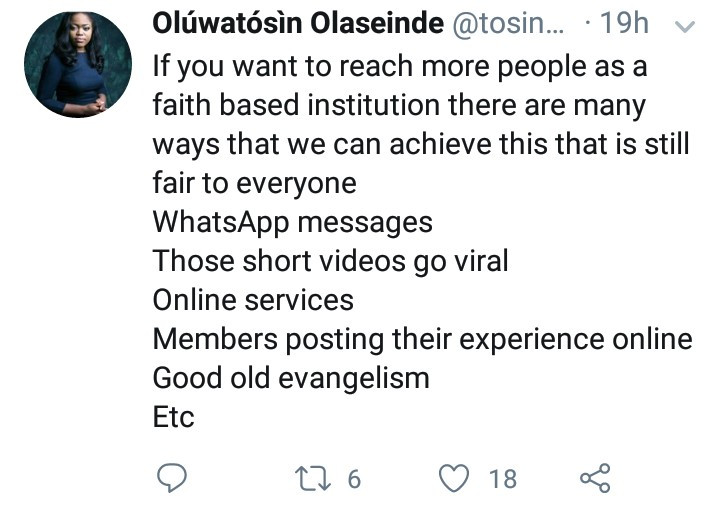Click the "Good old evangelism" line
Viewport: 720px width, 513px height.
pos(290,378)
